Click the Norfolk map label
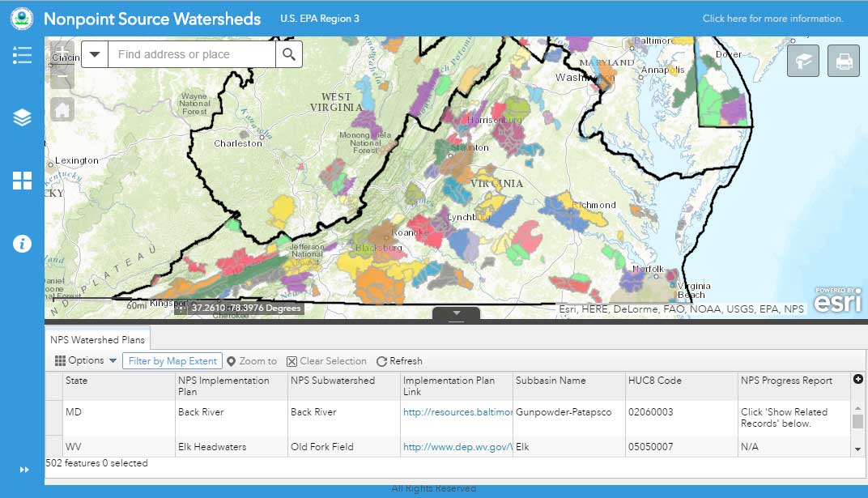 point(648,269)
